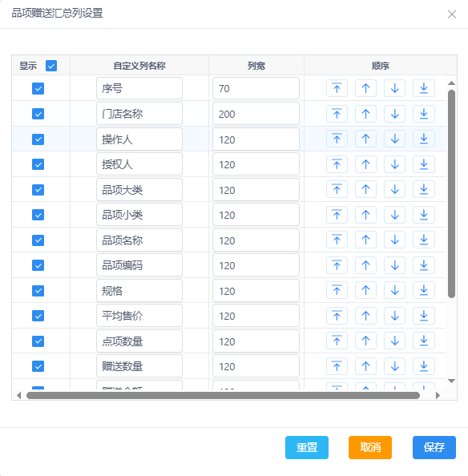Move 门店名称 row up one position

coord(365,114)
